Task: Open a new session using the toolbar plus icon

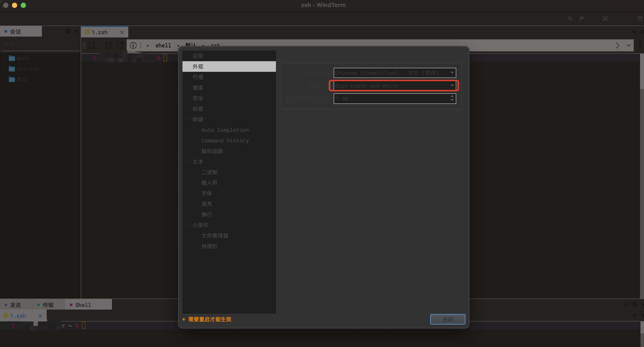Action: (92, 45)
